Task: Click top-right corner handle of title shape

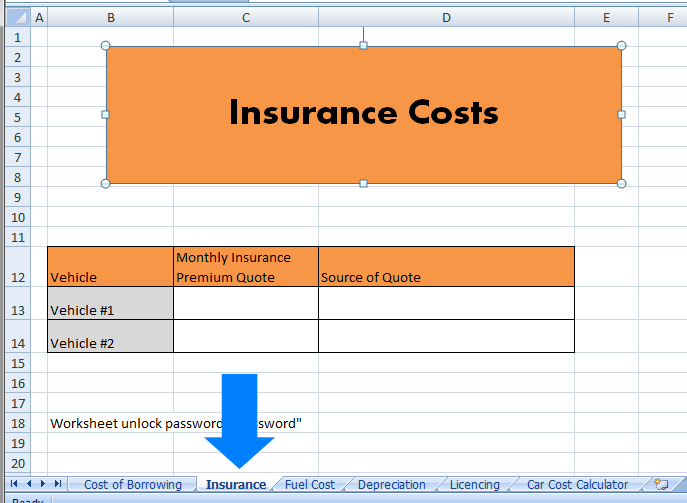Action: [x=621, y=46]
